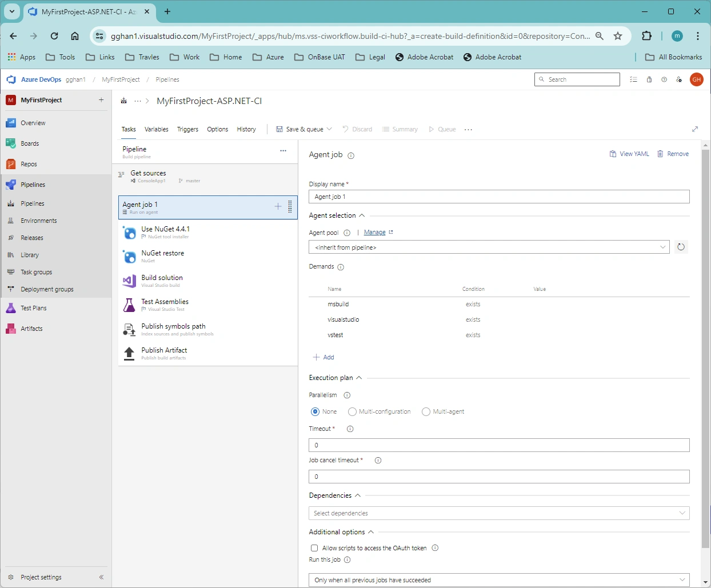Click Manage agent pool link
Viewport: 711px width, 588px height.
(x=375, y=233)
